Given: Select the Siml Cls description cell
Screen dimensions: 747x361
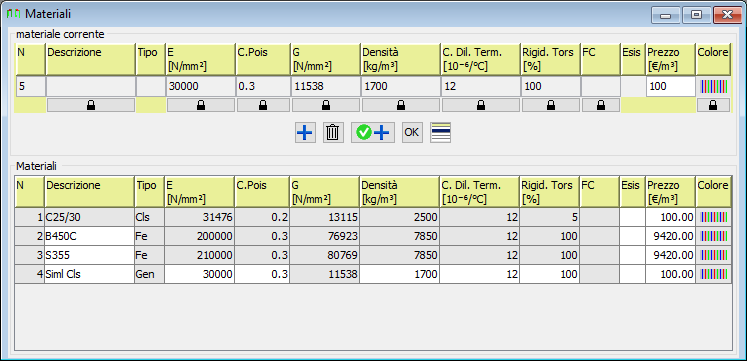Looking at the screenshot, I should coord(90,274).
